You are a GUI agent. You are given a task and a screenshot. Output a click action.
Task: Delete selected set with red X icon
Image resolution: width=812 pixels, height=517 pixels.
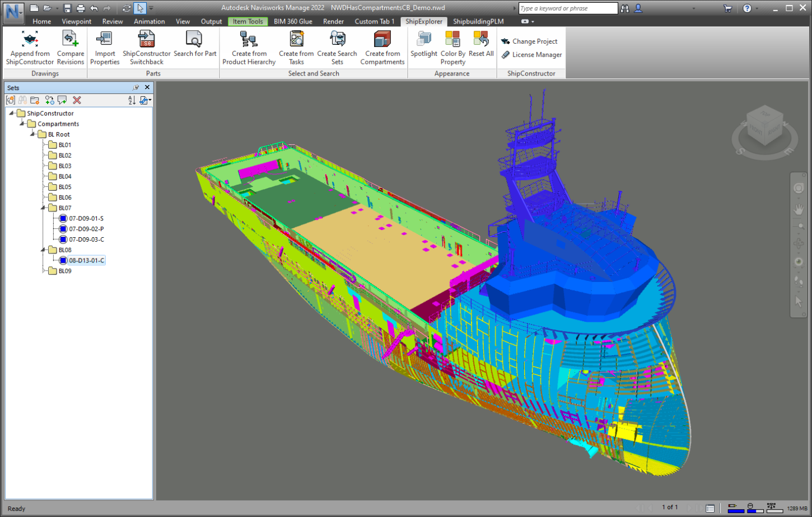click(x=77, y=100)
